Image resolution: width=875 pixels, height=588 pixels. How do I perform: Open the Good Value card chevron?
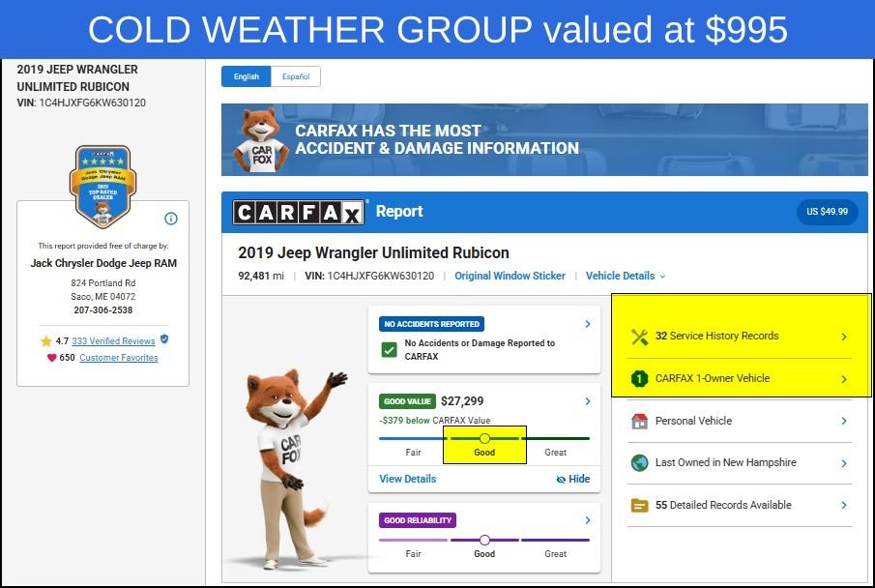(588, 401)
